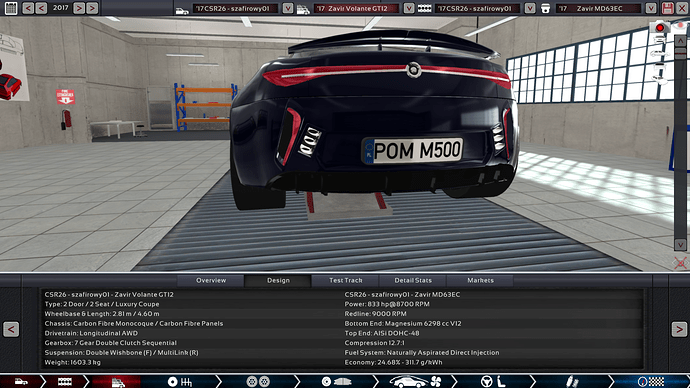The height and width of the screenshot is (388, 690).
Task: Open the aerodynamics and cooling design step
Action: pos(415,381)
